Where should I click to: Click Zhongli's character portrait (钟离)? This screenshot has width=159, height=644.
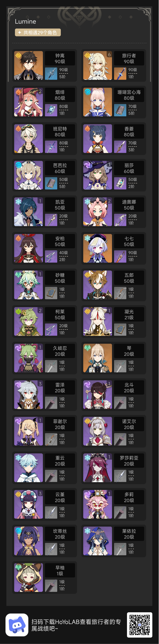28,65
